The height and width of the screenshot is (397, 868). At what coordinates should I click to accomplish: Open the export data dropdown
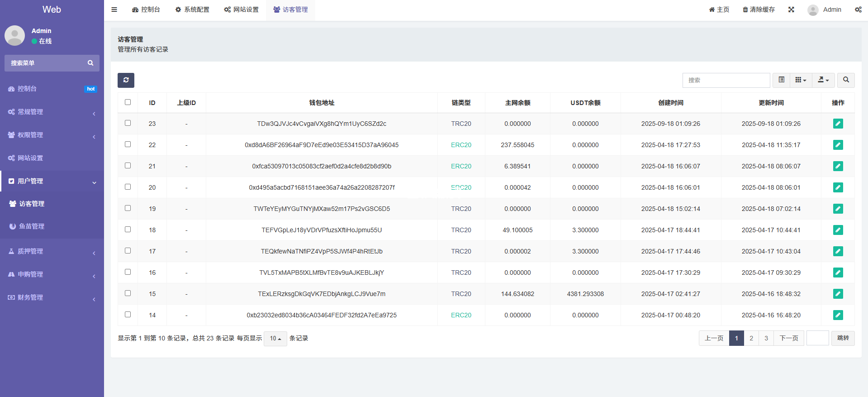click(x=823, y=80)
